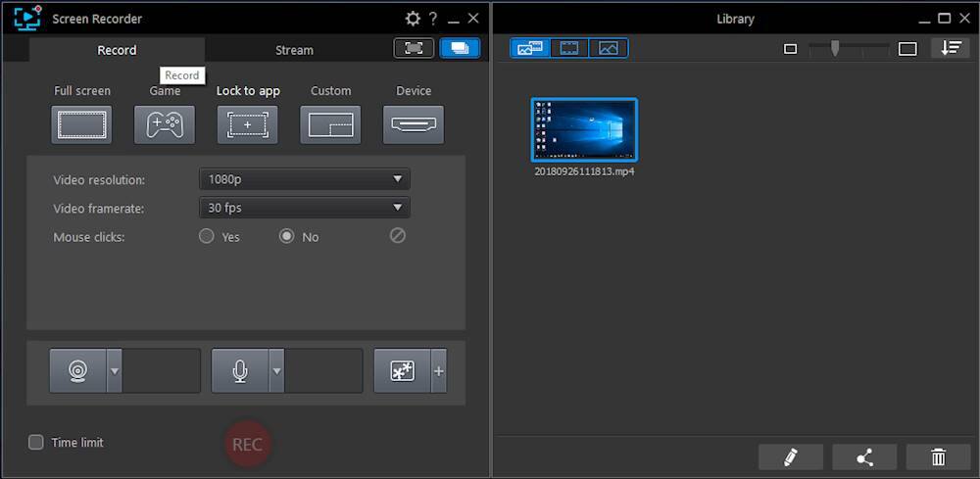Click large thumbnail size icon
This screenshot has height=479, width=980.
coord(907,49)
